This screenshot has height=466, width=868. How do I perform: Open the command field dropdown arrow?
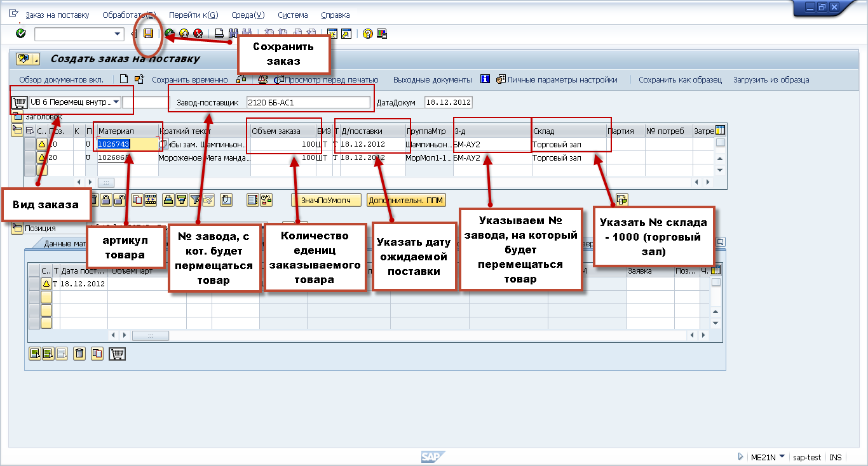tap(118, 34)
